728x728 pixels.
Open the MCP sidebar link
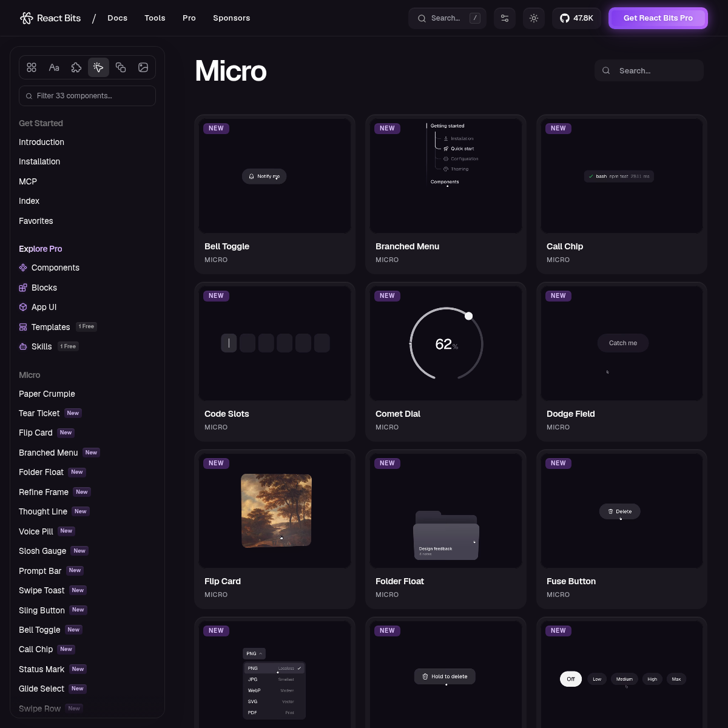click(28, 181)
